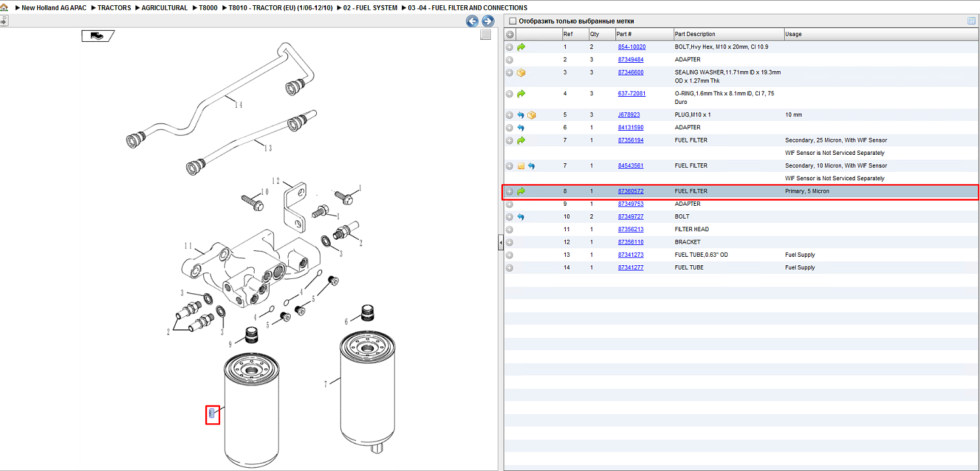Click blue supersedes arrow for adapter 84131590
980x471 pixels.
click(521, 127)
